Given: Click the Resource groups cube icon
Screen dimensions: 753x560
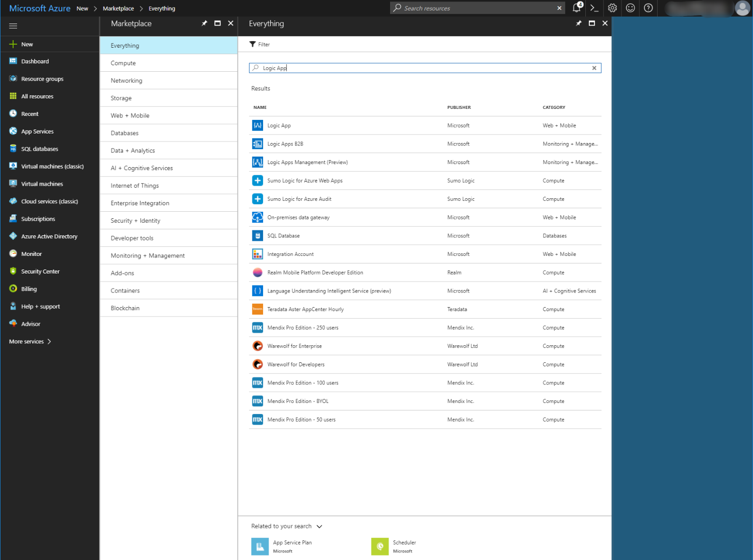Looking at the screenshot, I should click(13, 79).
